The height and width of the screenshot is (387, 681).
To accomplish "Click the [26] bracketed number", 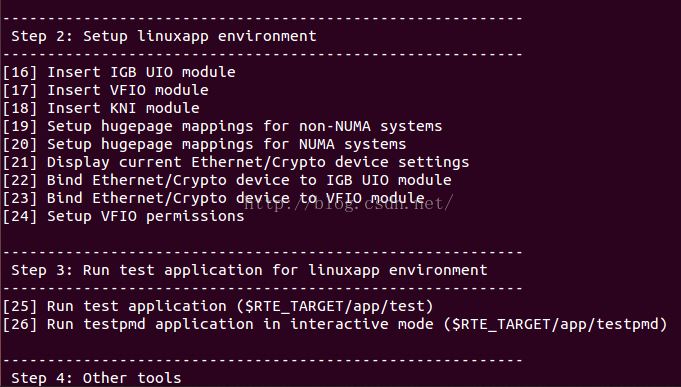I will coord(20,324).
